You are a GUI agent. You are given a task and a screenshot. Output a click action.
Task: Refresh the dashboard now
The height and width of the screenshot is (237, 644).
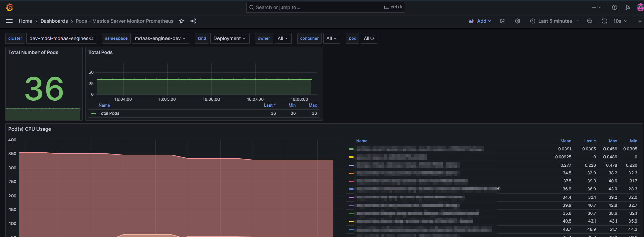pyautogui.click(x=604, y=21)
